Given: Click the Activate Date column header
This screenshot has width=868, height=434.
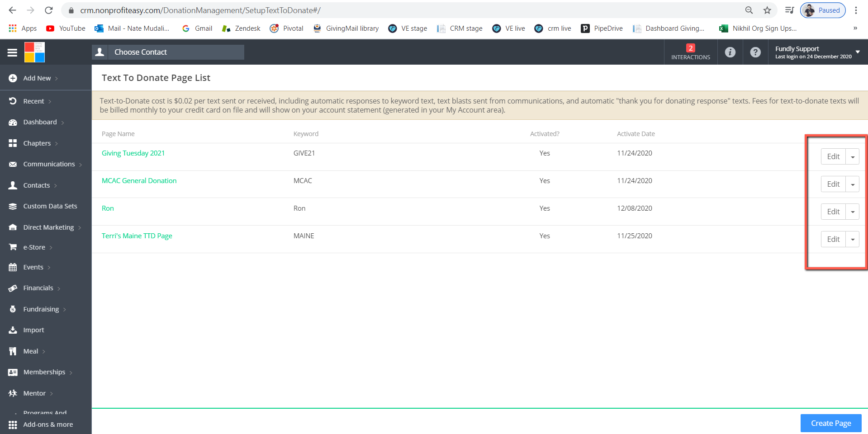Looking at the screenshot, I should [x=636, y=134].
